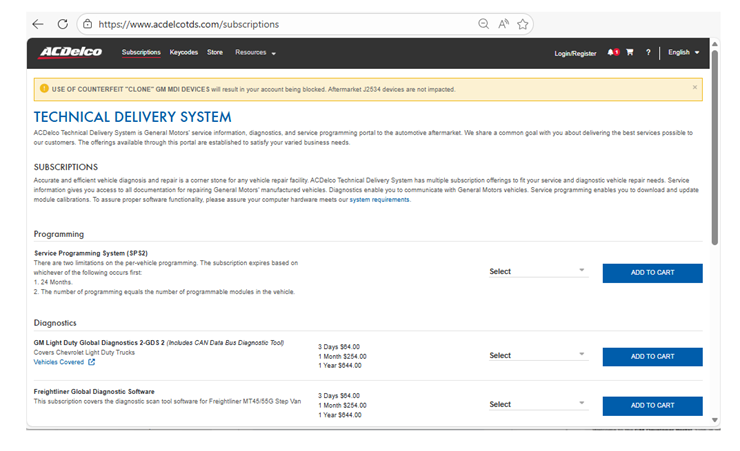Add GM Light Duty Global Diagnostics to cart
The image size is (740, 451).
pyautogui.click(x=652, y=357)
